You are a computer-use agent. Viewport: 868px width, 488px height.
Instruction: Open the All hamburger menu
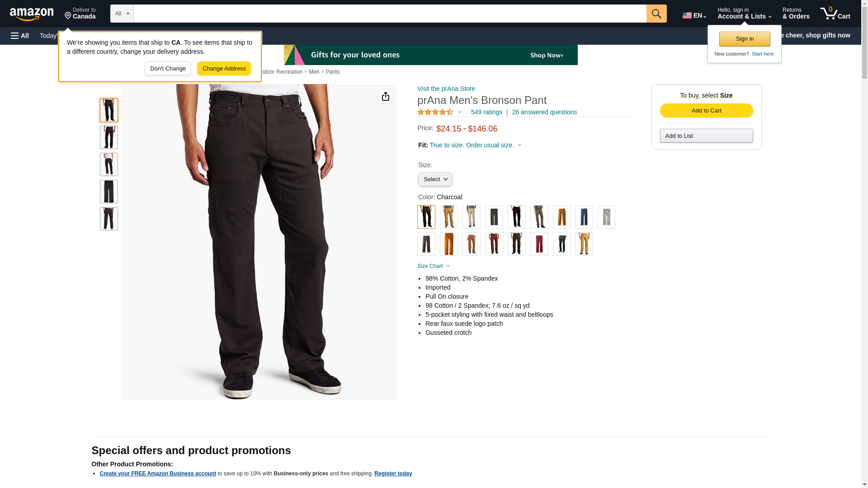coord(20,36)
